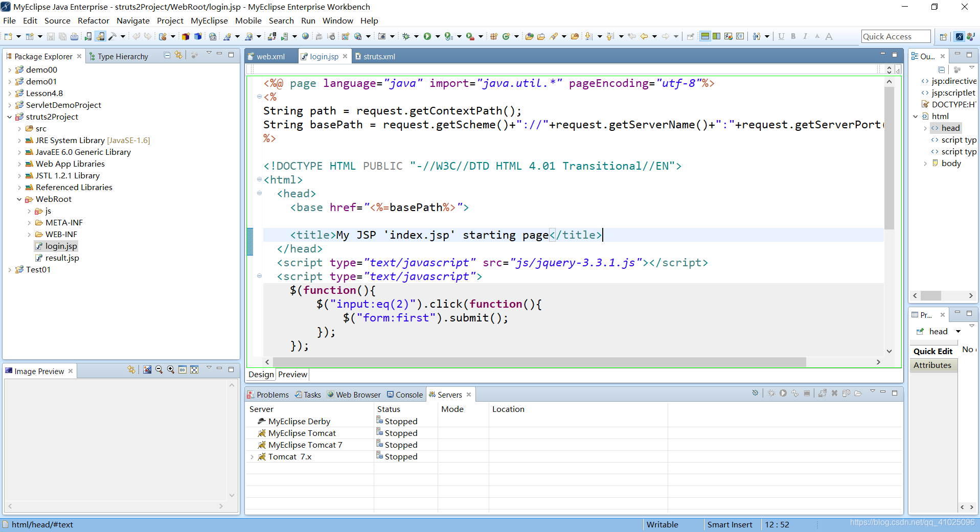The image size is (980, 532).
Task: Click the green Run button in toolbar
Action: click(427, 36)
